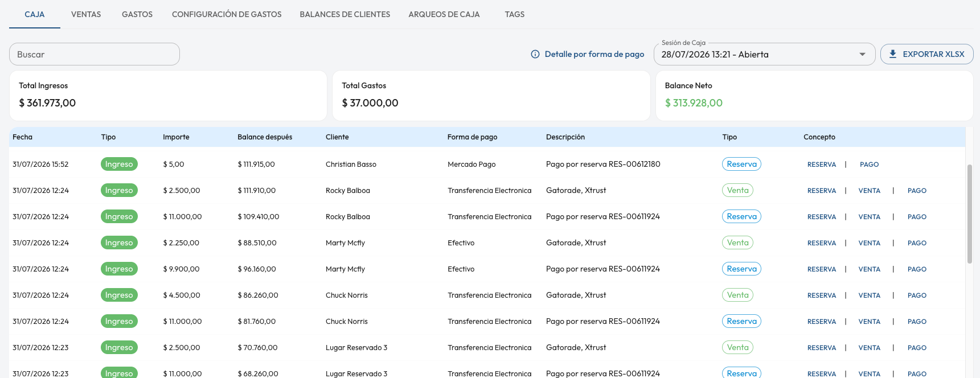Click balance $ 68.260,00
This screenshot has height=378, width=980.
point(258,374)
